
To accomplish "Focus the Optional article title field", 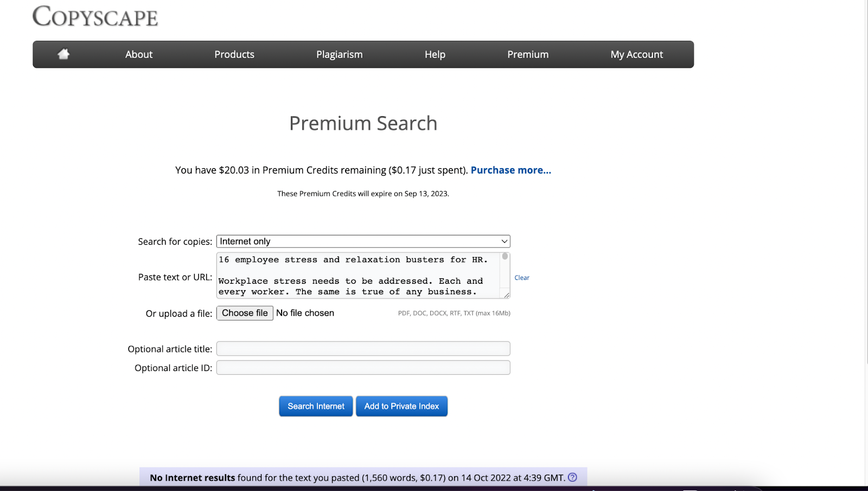I will point(363,348).
